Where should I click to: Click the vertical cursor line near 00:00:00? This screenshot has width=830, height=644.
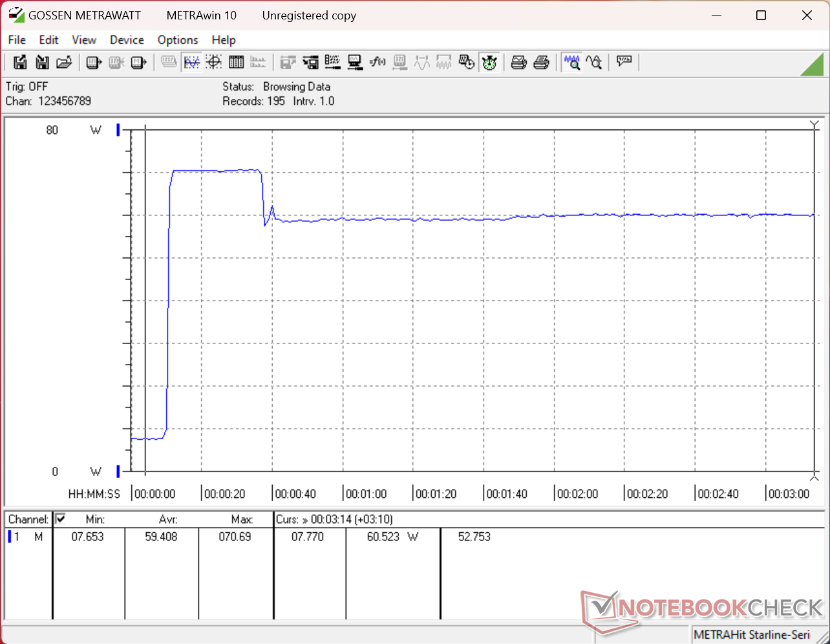(x=145, y=301)
